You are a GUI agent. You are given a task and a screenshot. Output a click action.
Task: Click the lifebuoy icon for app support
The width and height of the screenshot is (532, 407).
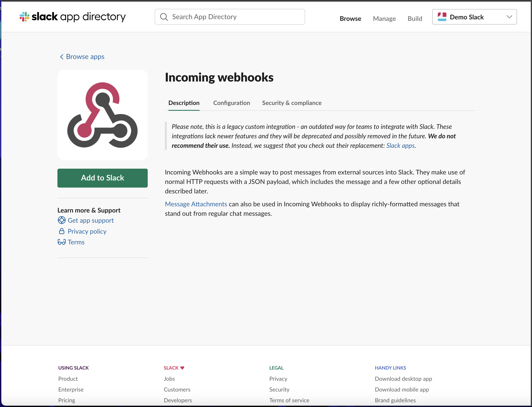(x=62, y=220)
